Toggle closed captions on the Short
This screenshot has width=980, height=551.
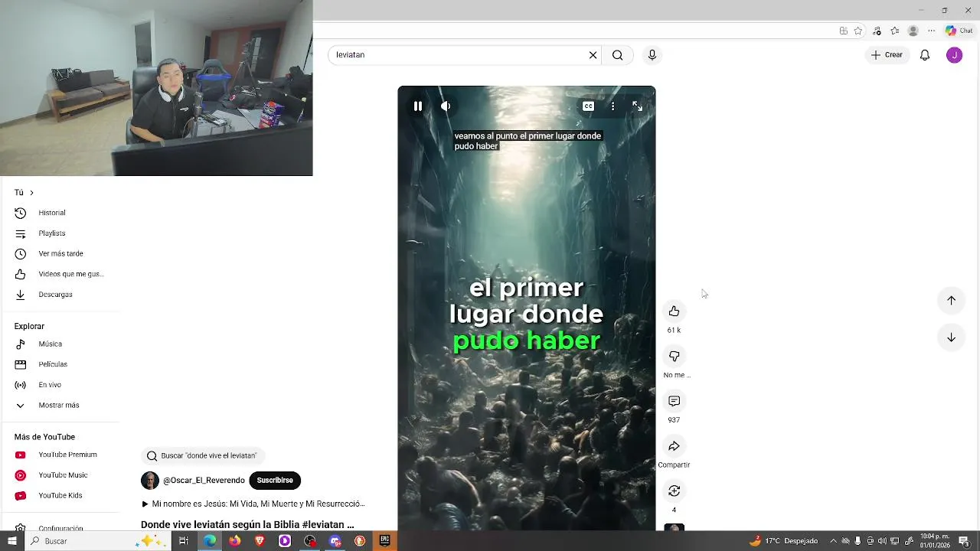click(588, 106)
